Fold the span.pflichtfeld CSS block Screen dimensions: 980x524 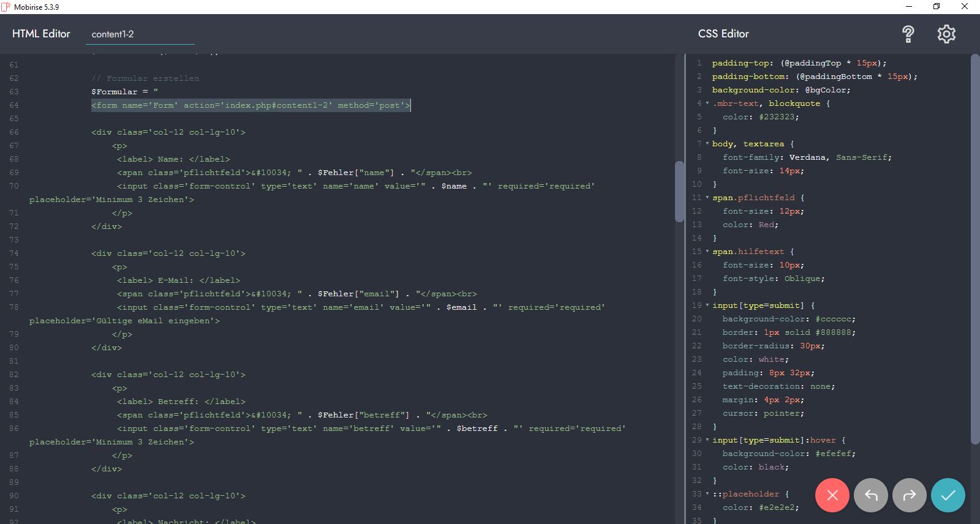[707, 198]
